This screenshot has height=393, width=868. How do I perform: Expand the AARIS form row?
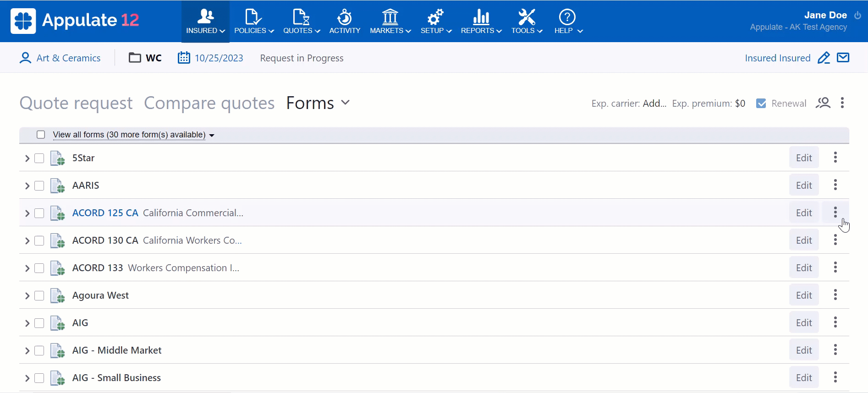point(27,186)
